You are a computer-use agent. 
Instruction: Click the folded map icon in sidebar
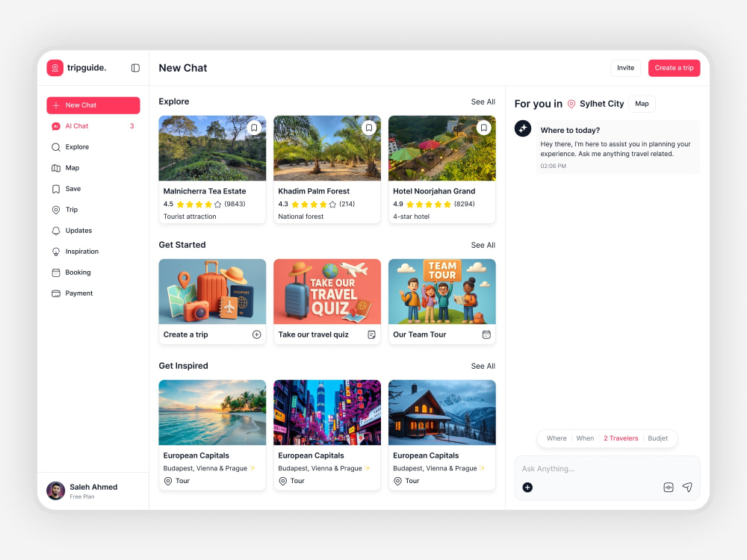pyautogui.click(x=56, y=168)
